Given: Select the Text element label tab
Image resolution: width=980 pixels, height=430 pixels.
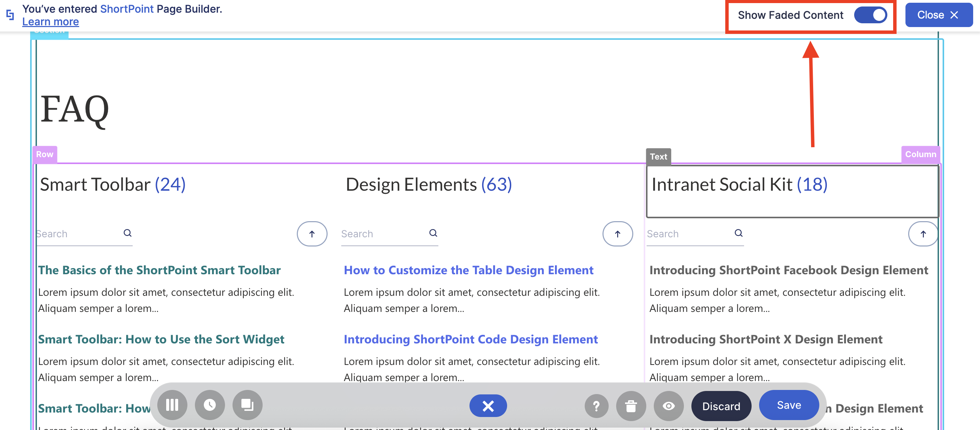Looking at the screenshot, I should 658,156.
